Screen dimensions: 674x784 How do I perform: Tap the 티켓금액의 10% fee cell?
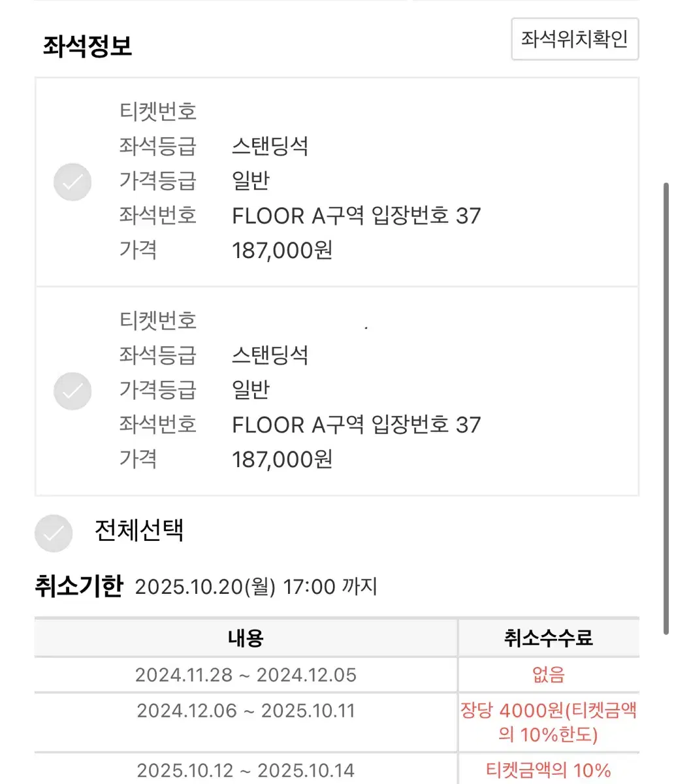549,770
